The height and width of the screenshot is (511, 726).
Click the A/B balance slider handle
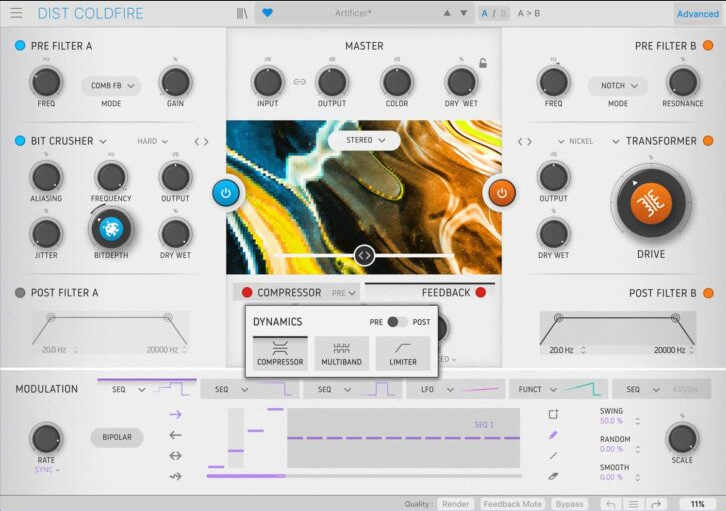pyautogui.click(x=364, y=256)
